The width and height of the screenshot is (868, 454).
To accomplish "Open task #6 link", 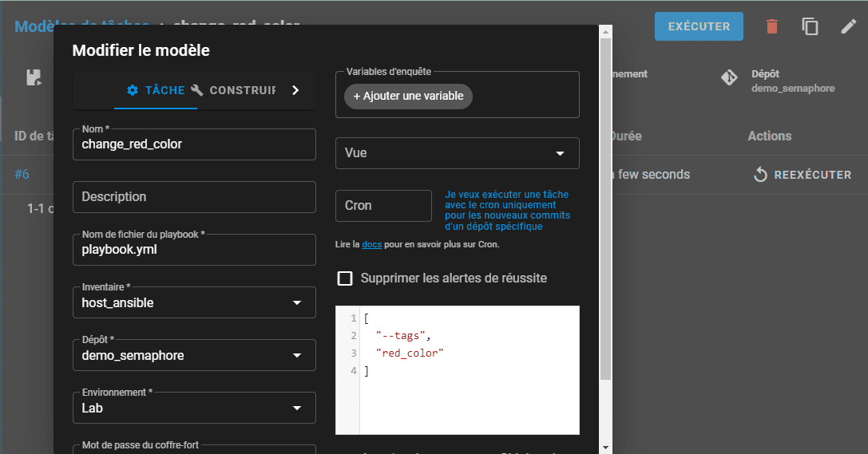I will 22,174.
